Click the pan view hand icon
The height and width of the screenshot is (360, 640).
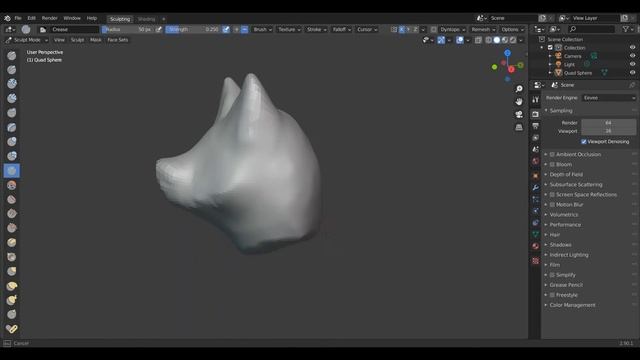pyautogui.click(x=519, y=101)
